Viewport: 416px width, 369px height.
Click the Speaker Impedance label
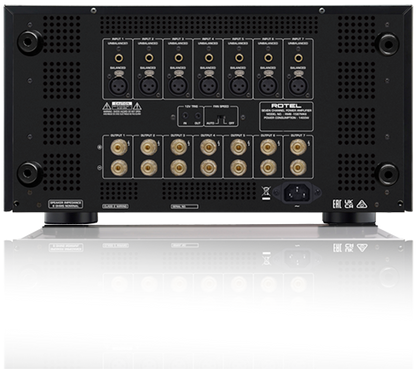point(66,204)
